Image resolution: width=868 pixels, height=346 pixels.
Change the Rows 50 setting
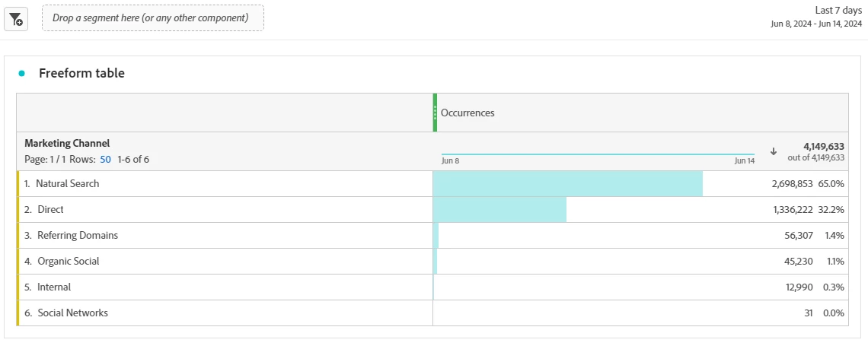pos(105,159)
